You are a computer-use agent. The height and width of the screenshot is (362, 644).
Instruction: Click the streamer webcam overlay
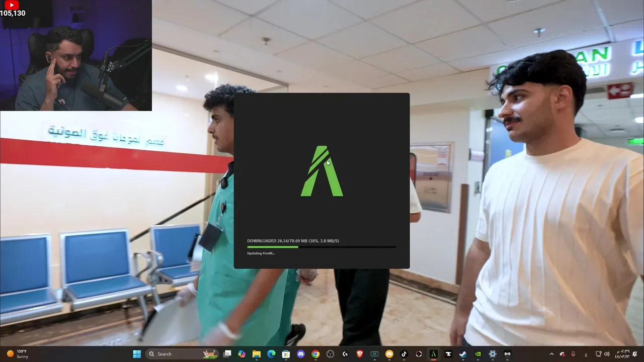(75, 55)
